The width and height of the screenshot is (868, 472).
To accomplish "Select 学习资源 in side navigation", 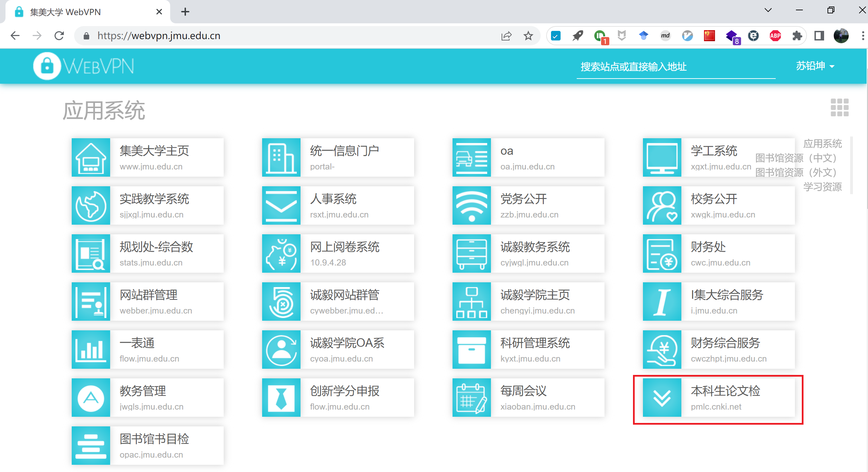I will pyautogui.click(x=822, y=187).
